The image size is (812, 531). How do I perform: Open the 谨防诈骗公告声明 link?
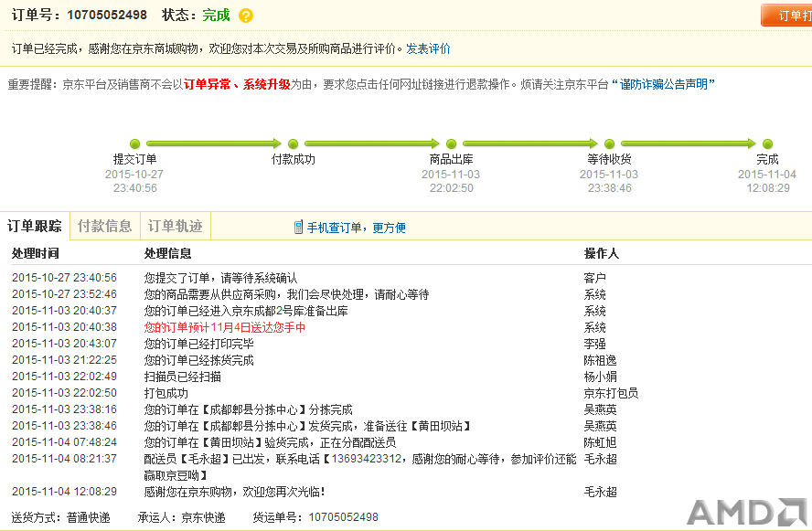663,84
